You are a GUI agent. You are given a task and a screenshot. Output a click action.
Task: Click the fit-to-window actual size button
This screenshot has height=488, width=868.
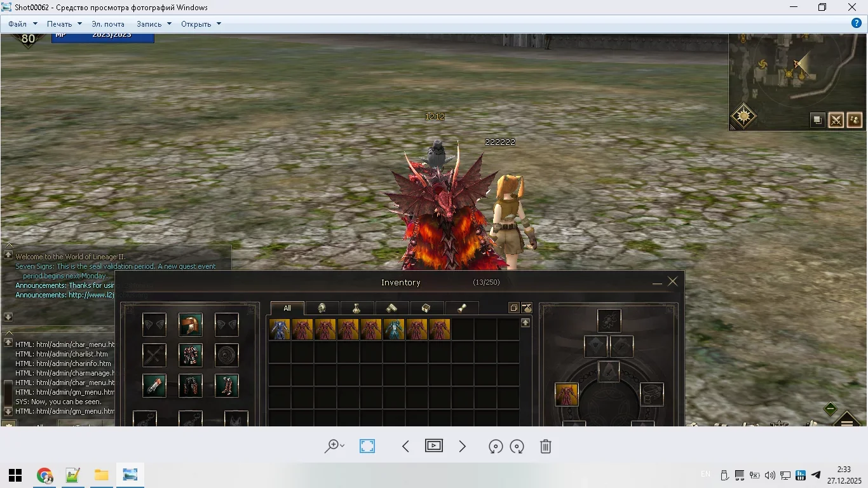367,447
